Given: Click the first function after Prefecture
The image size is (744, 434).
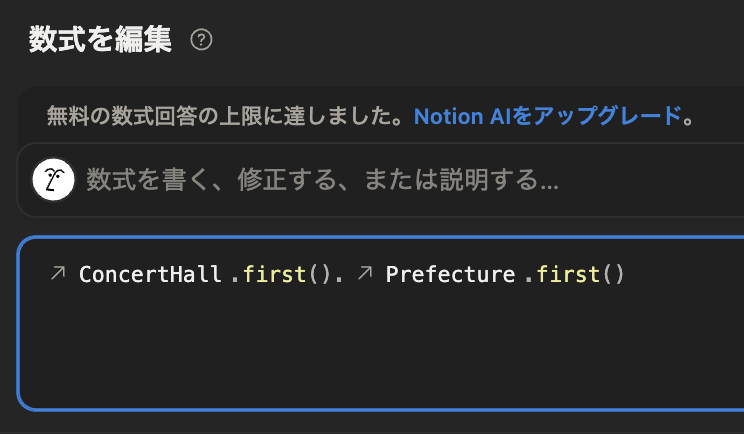Looking at the screenshot, I should tap(567, 274).
